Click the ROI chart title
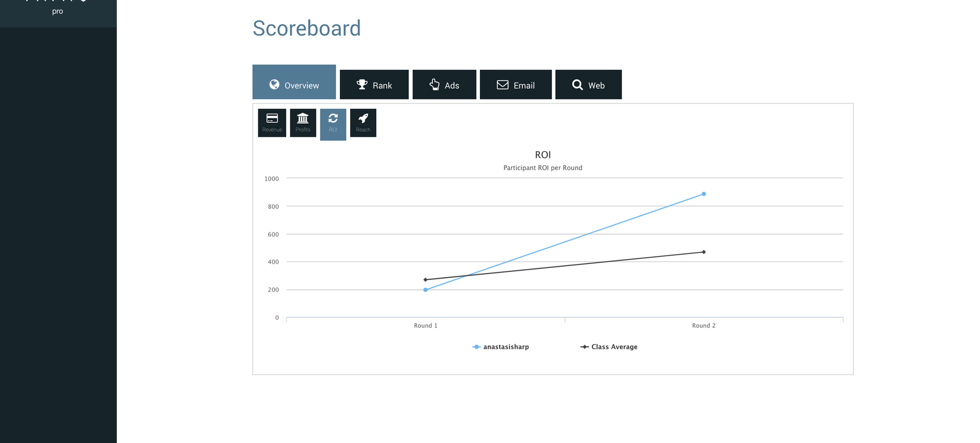980x443 pixels. [x=543, y=155]
